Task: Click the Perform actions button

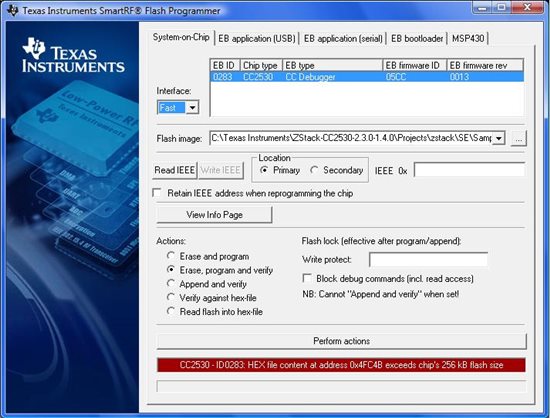Action: pyautogui.click(x=341, y=341)
